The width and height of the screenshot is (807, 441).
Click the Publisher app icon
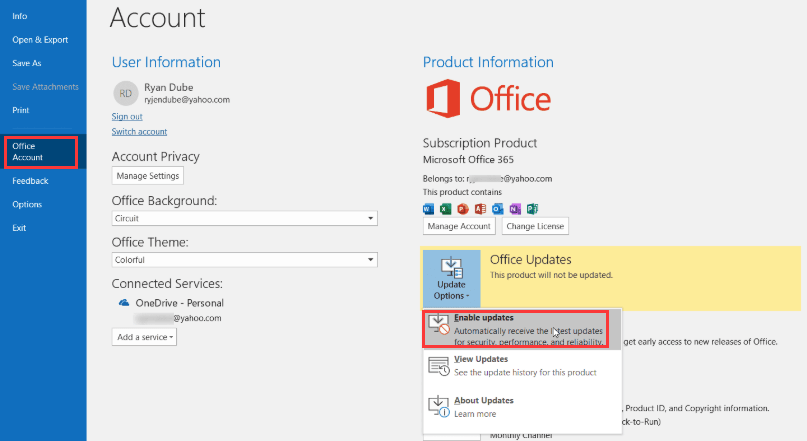(533, 209)
